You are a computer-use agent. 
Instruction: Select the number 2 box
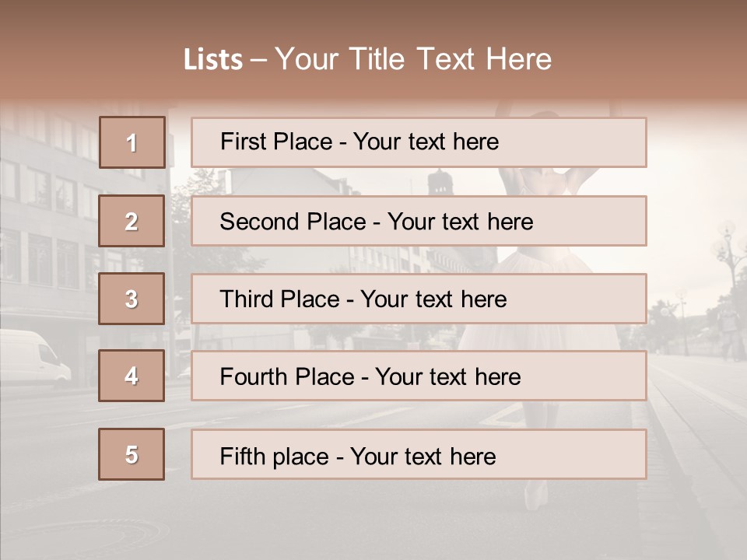click(132, 221)
